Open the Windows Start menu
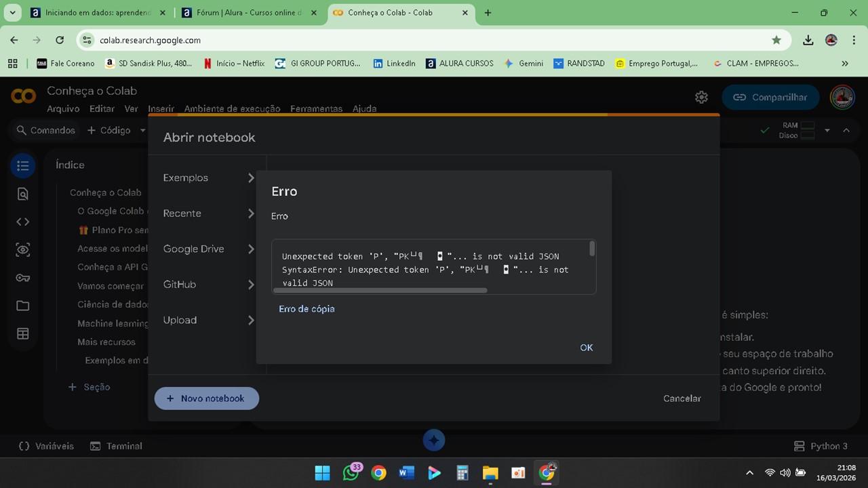The image size is (868, 488). click(x=323, y=472)
